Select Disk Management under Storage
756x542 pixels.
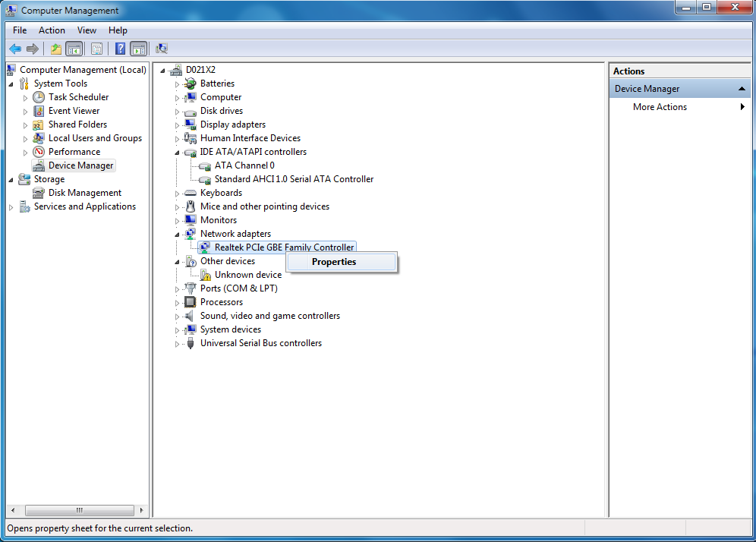click(85, 193)
